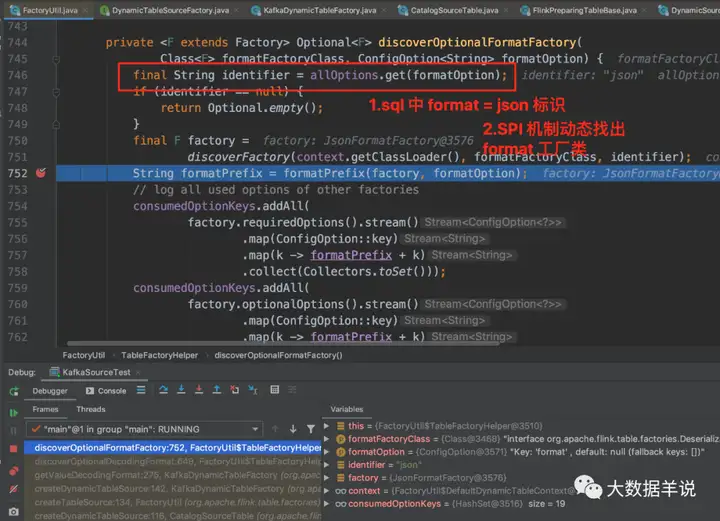Rerun KafkaSourceTest debug session
Viewport: 720px width, 521px height.
(x=14, y=391)
